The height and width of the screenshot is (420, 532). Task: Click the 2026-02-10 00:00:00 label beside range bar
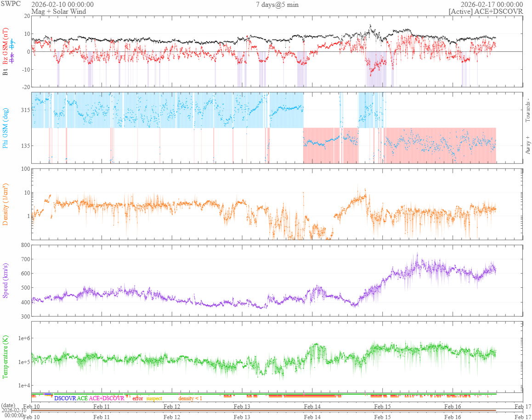coord(14,413)
